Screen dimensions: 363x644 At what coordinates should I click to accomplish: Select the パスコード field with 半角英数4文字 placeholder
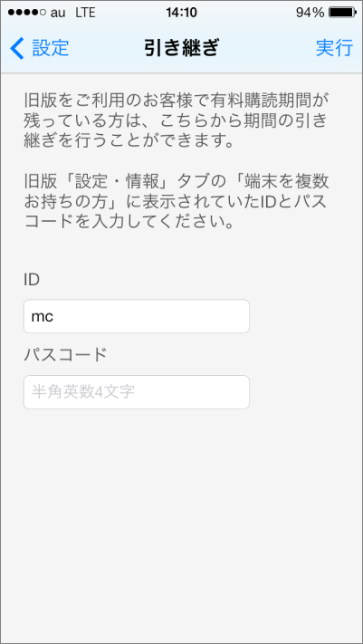click(137, 392)
